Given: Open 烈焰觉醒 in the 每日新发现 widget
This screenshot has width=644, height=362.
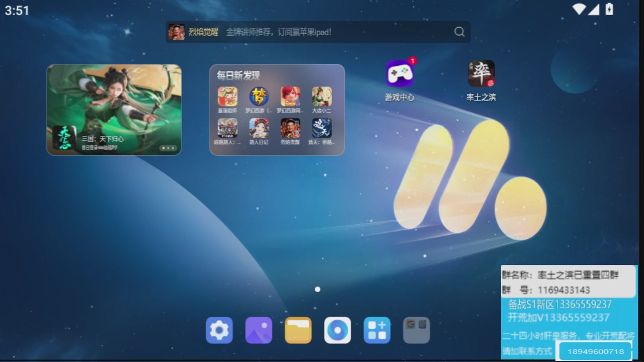Looking at the screenshot, I should click(x=290, y=128).
